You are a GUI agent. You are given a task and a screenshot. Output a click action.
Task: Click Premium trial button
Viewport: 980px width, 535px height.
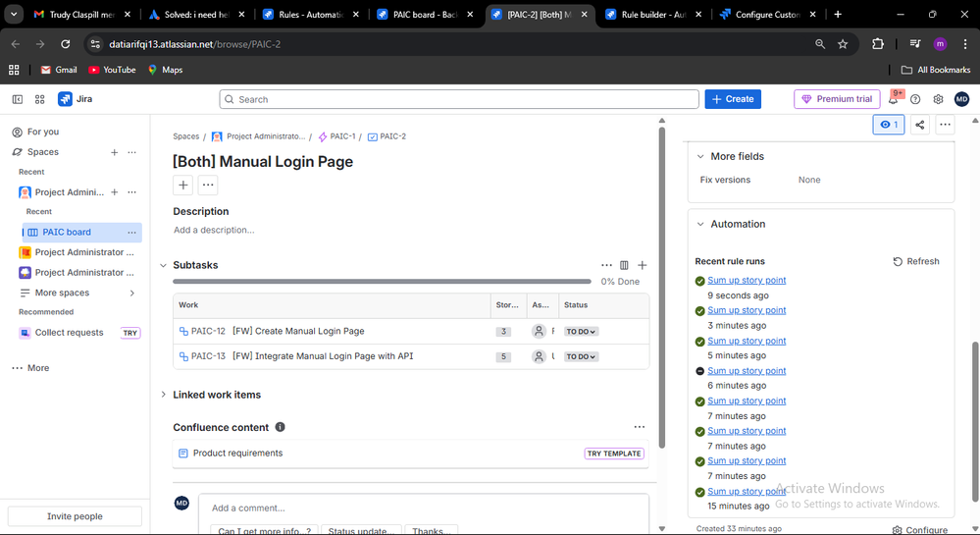click(x=837, y=99)
